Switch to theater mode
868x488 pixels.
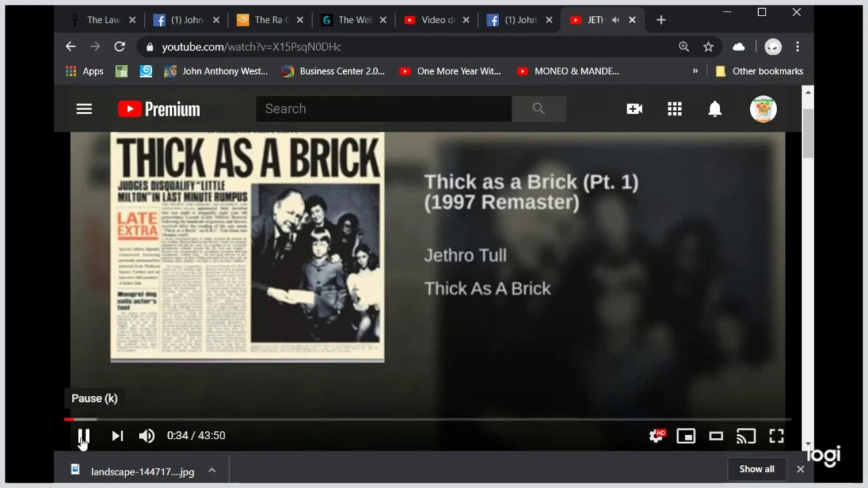point(716,436)
